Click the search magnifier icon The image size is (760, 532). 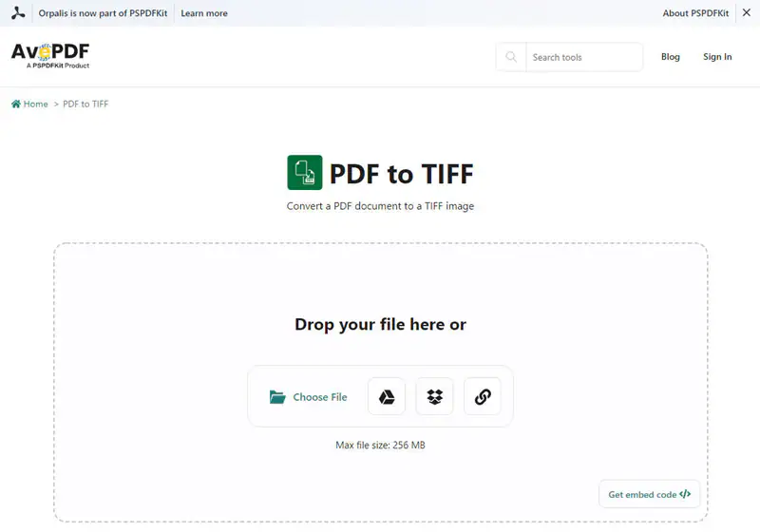click(x=511, y=57)
